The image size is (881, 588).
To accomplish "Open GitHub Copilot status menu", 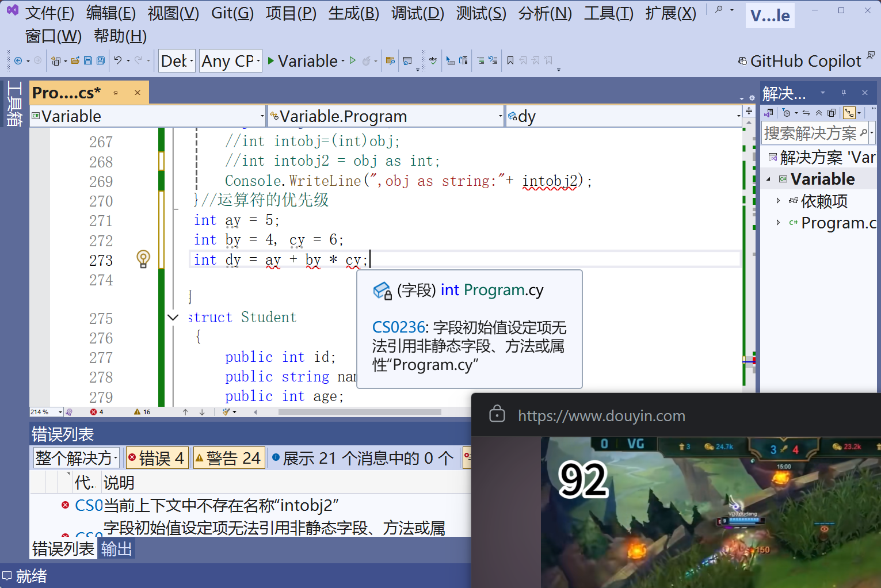I will click(x=803, y=60).
